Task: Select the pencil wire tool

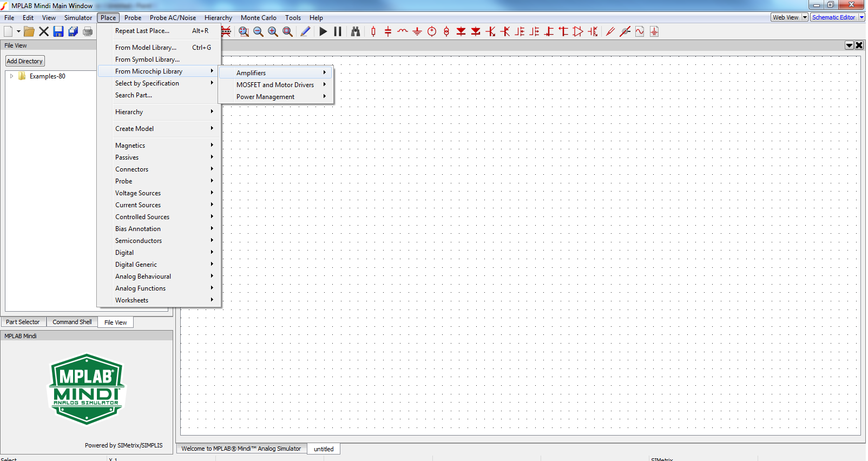Action: click(305, 31)
